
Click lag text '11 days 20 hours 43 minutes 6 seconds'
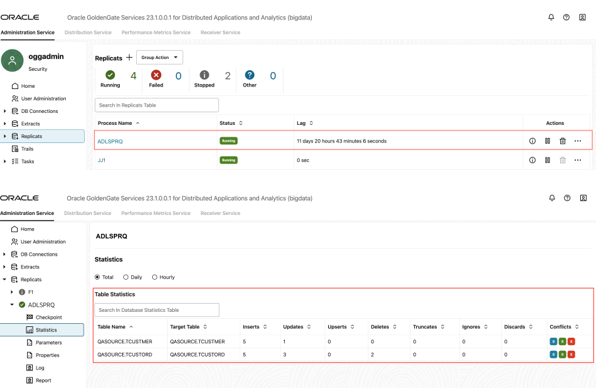342,141
